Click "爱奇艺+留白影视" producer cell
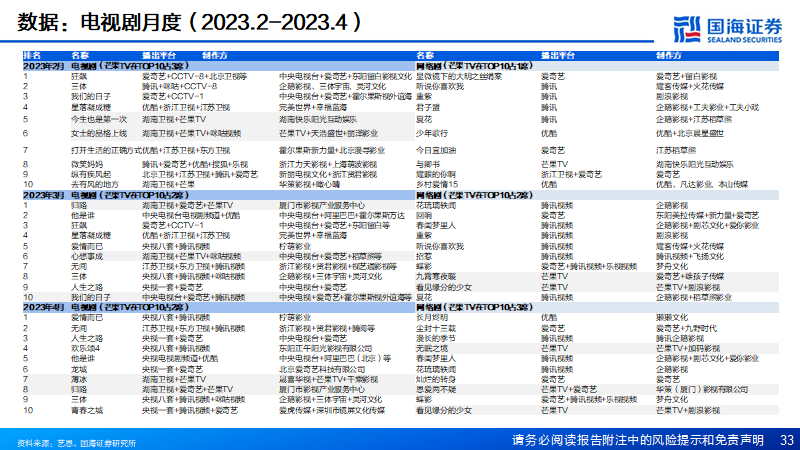This screenshot has width=800, height=450. [686, 76]
